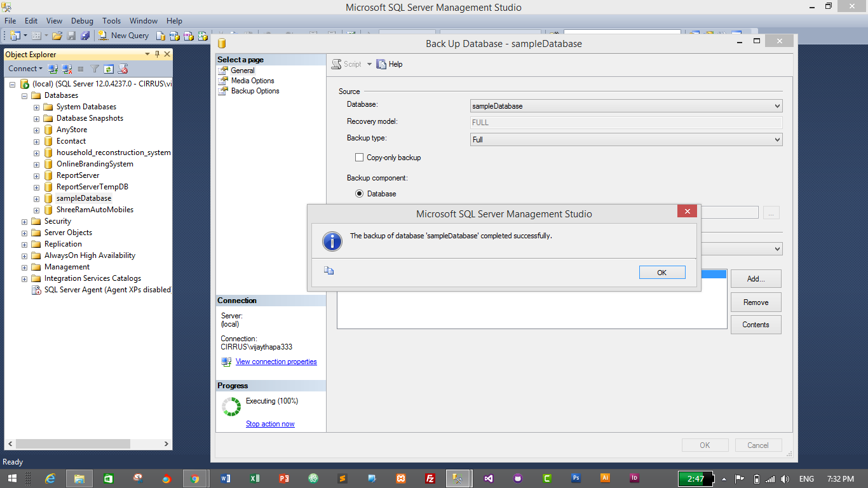Open the Tools menu
868x488 pixels.
(111, 20)
